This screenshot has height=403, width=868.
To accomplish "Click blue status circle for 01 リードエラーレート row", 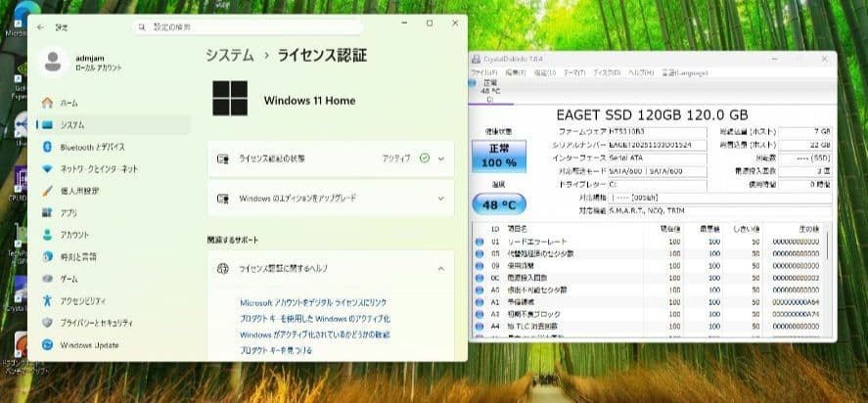I will tap(480, 242).
